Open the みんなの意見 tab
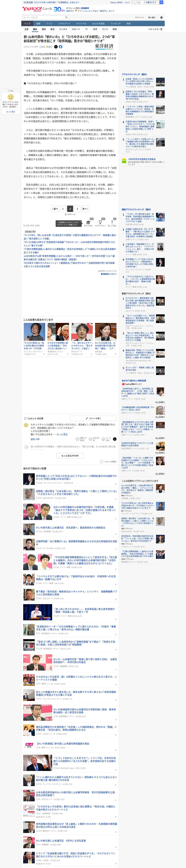186x868 pixels. 98,24
